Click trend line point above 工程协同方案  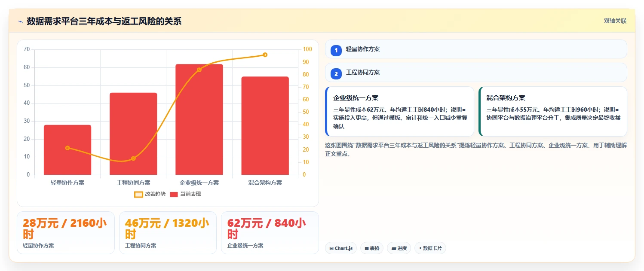coord(133,158)
